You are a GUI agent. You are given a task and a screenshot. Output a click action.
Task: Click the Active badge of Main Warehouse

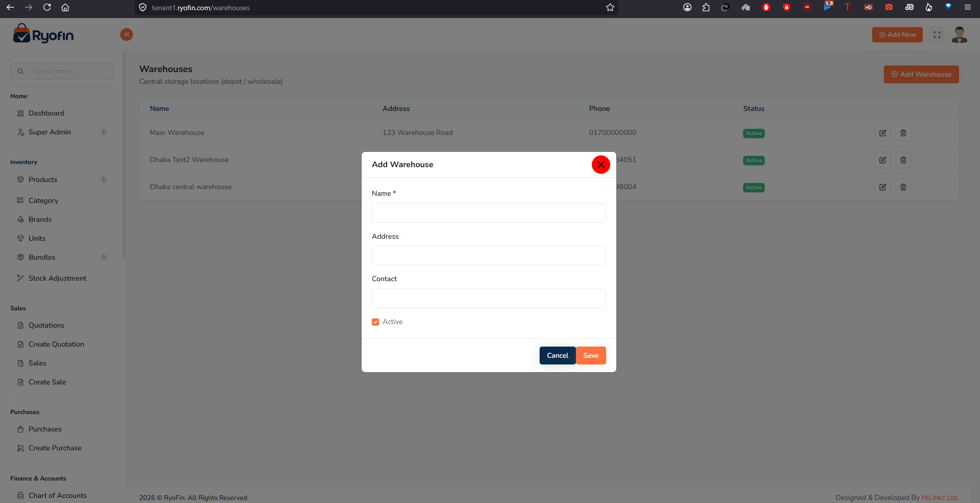pyautogui.click(x=753, y=133)
